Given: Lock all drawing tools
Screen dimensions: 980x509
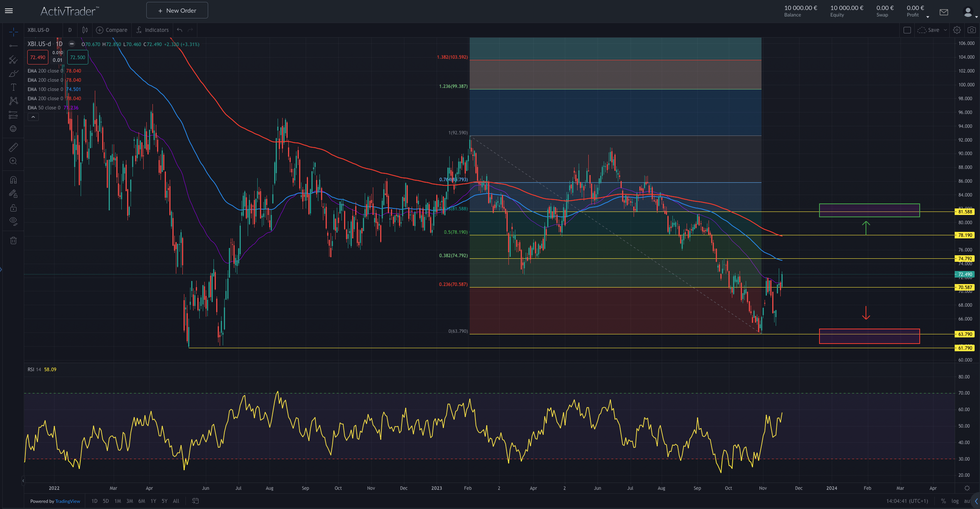Looking at the screenshot, I should 13,208.
